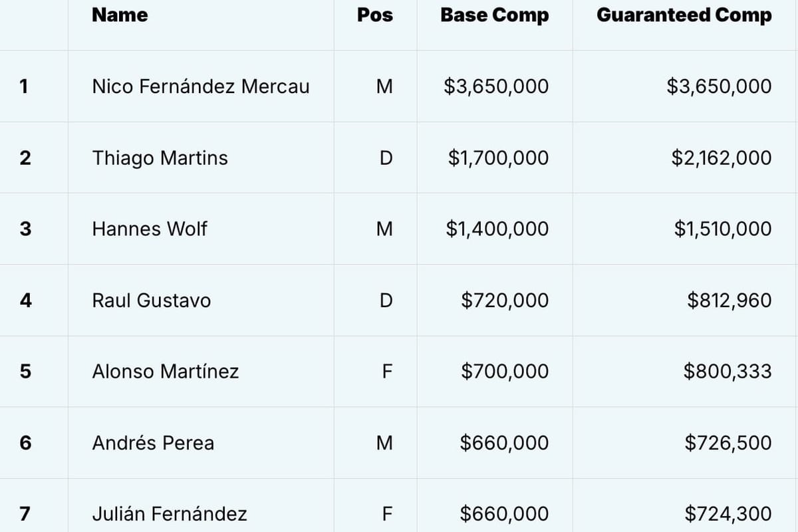798x532 pixels.
Task: Select Julián Fernández in the list
Action: click(170, 514)
